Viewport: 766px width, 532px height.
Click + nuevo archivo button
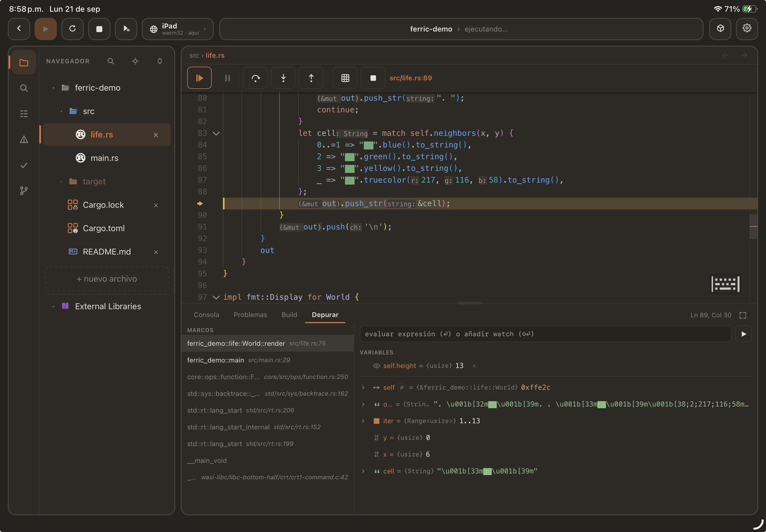click(x=107, y=279)
